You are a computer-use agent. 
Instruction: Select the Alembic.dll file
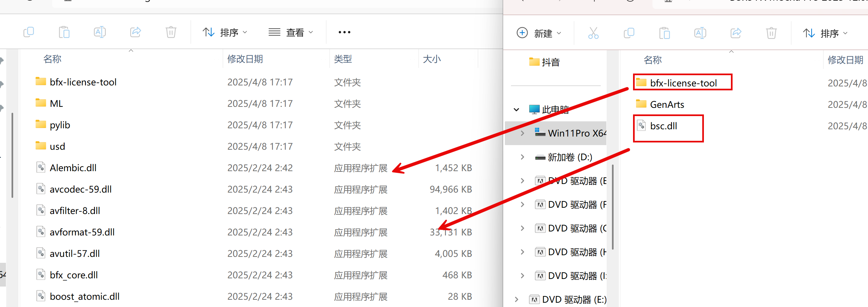point(73,168)
